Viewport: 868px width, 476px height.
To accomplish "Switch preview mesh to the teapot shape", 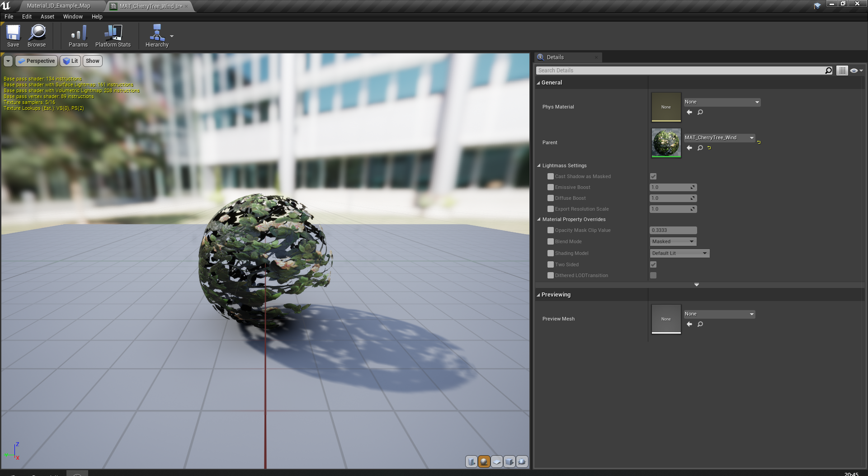I will pyautogui.click(x=522, y=462).
